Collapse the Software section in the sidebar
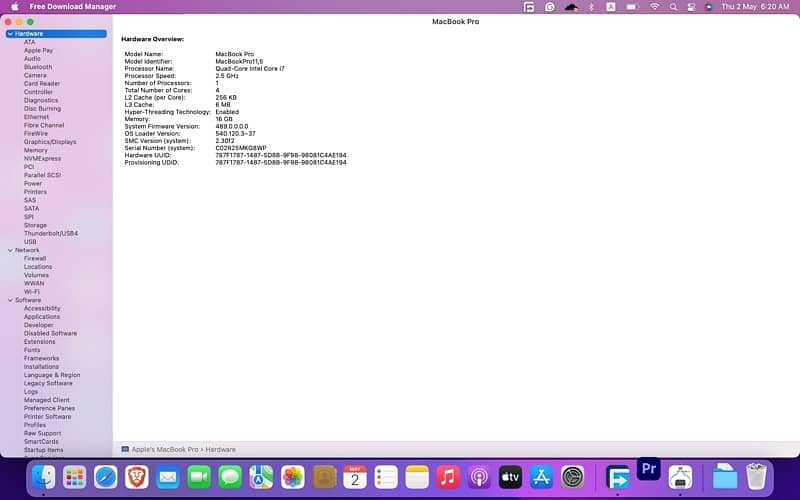 tap(10, 300)
